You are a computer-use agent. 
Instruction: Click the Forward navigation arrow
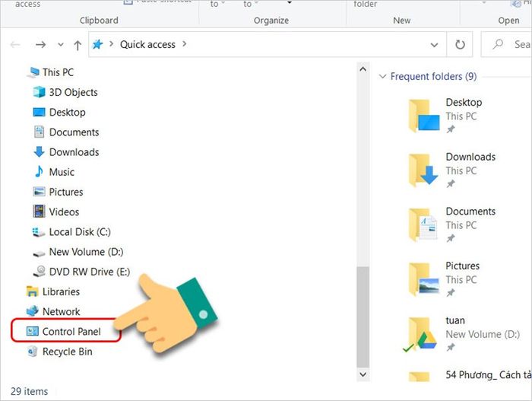coord(41,45)
